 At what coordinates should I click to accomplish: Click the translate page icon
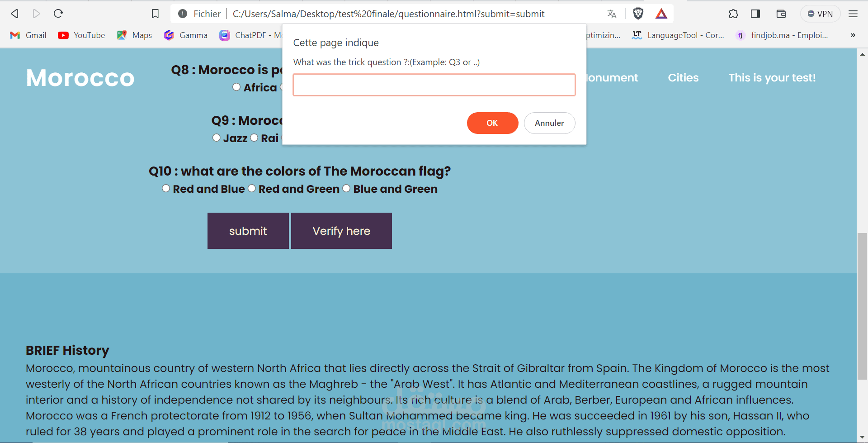pos(612,14)
